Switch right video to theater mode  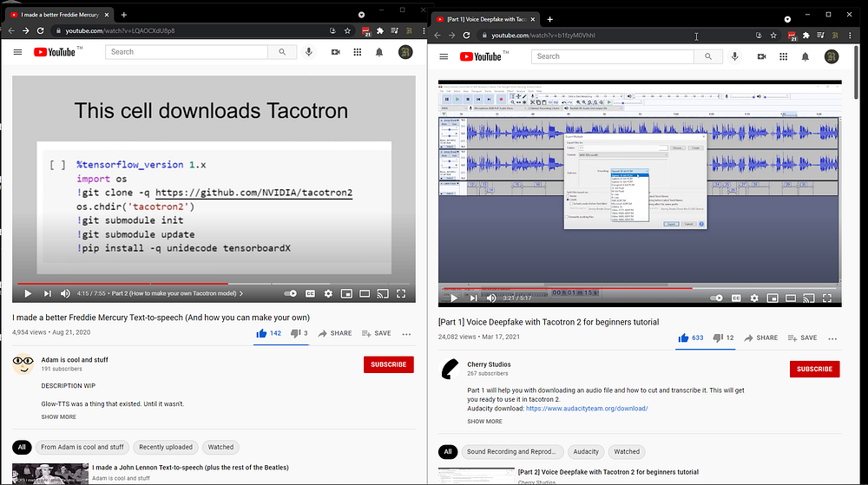(x=791, y=298)
